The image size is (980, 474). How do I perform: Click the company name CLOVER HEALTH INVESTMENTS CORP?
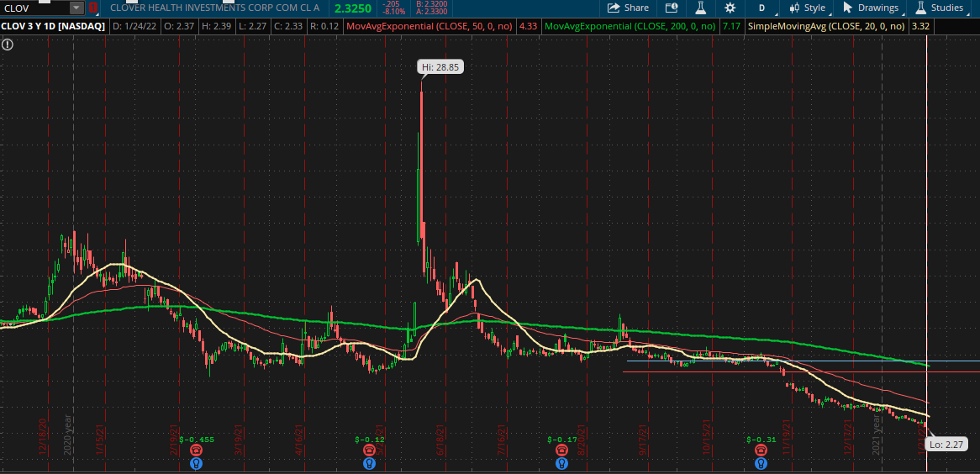click(x=214, y=8)
